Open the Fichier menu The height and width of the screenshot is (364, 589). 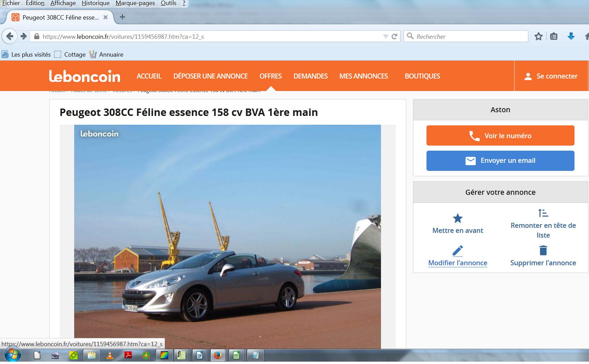pyautogui.click(x=11, y=3)
